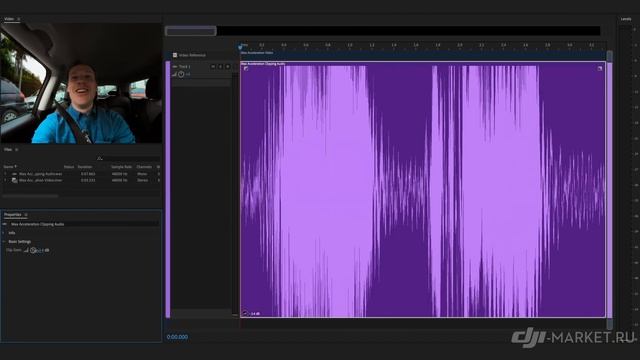Sort files by Status column header

(69, 167)
